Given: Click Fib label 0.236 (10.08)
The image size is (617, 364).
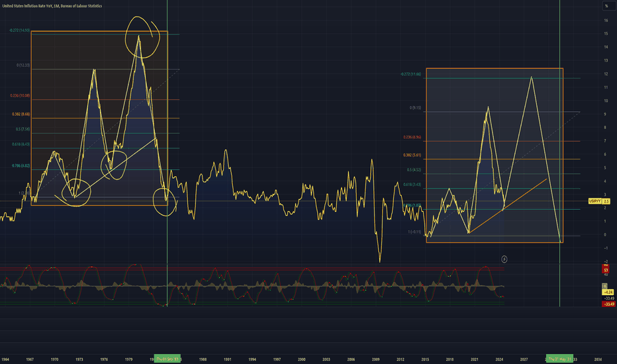Looking at the screenshot, I should (20, 95).
